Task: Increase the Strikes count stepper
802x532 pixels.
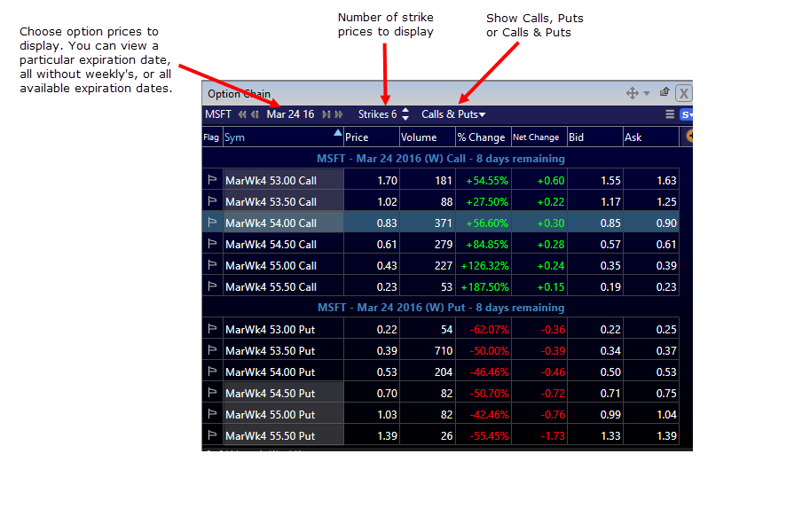Action: [x=405, y=110]
